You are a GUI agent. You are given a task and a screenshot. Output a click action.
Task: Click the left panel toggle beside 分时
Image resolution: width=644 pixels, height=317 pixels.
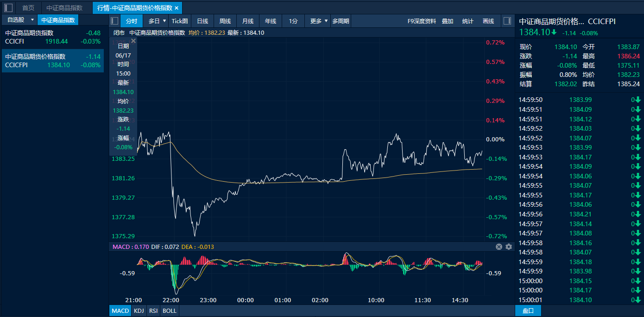click(x=114, y=21)
